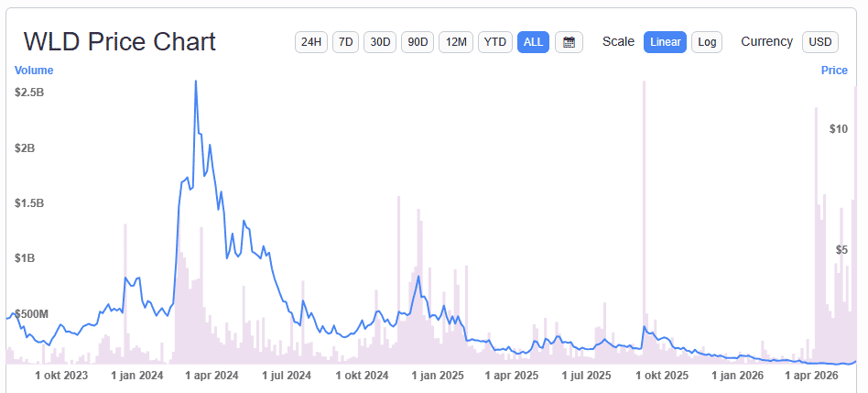
Task: Click the 1 jul 2025 date label
Action: (x=587, y=376)
